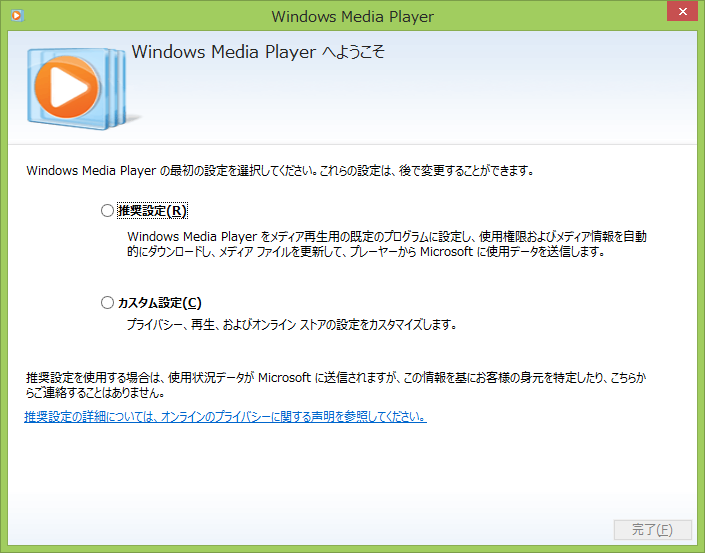
Task: Click first line of the 推奨設定 description
Action: [x=386, y=237]
